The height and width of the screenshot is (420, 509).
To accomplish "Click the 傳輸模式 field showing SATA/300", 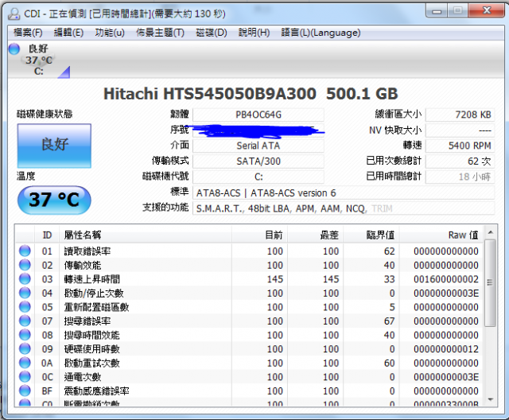I will pyautogui.click(x=258, y=161).
